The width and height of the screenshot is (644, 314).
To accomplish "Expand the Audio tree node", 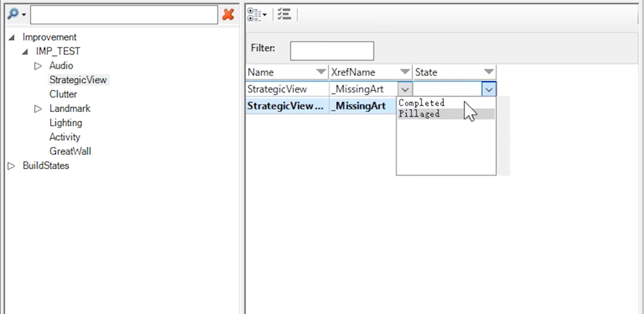I will point(38,66).
